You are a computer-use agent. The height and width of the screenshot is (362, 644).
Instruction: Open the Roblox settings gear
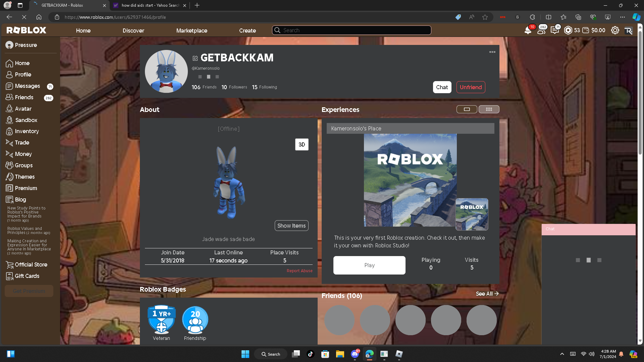coord(615,31)
